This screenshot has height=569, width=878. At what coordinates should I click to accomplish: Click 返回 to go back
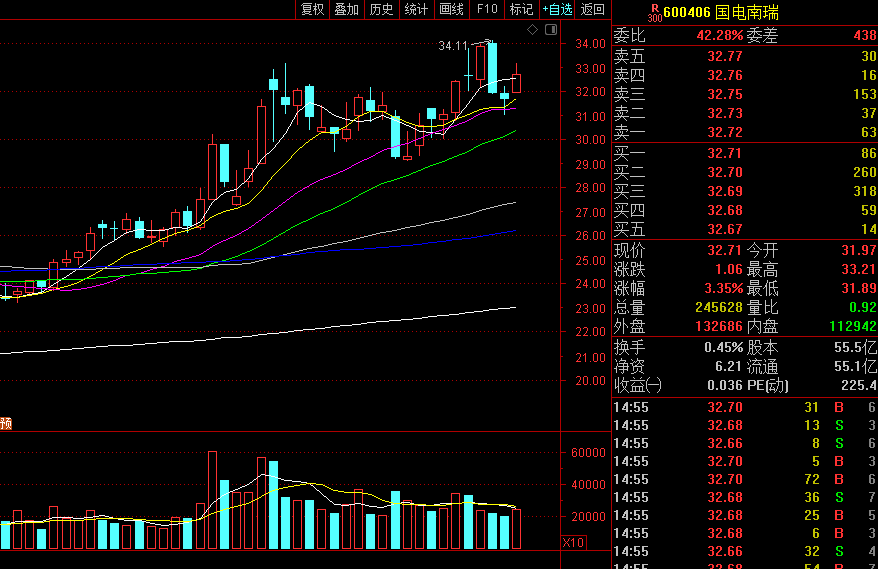[x=593, y=9]
